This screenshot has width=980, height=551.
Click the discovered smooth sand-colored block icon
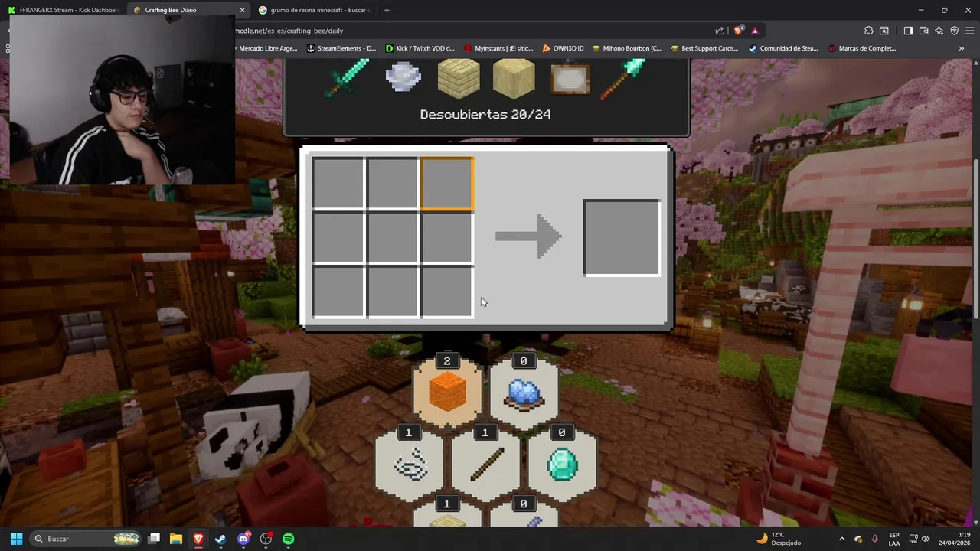[514, 79]
